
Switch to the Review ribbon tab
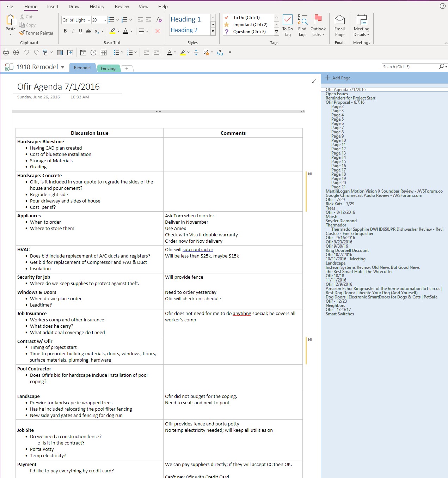click(122, 6)
